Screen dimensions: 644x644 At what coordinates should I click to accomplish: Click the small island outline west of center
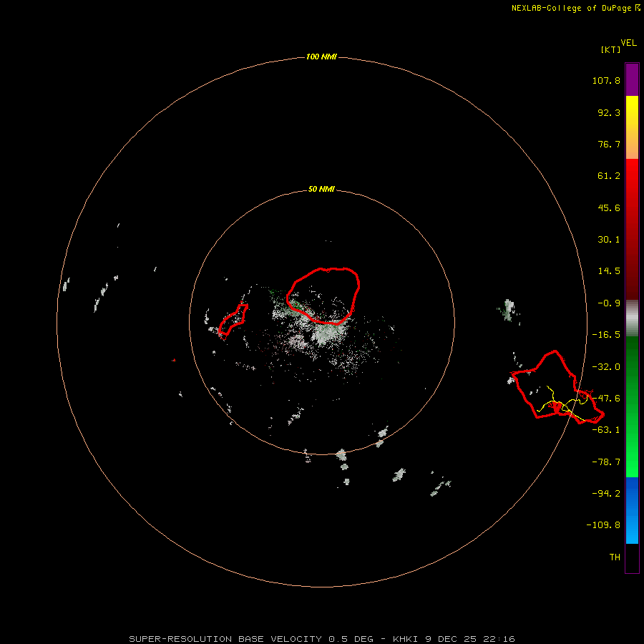click(233, 321)
